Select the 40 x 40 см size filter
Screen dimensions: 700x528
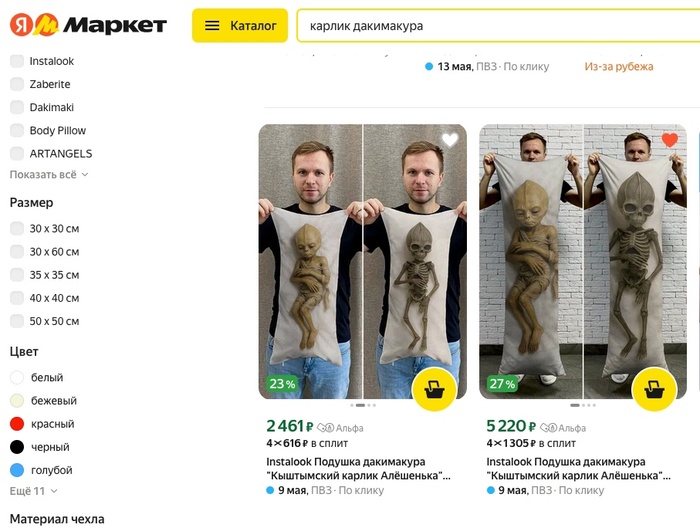[x=17, y=298]
